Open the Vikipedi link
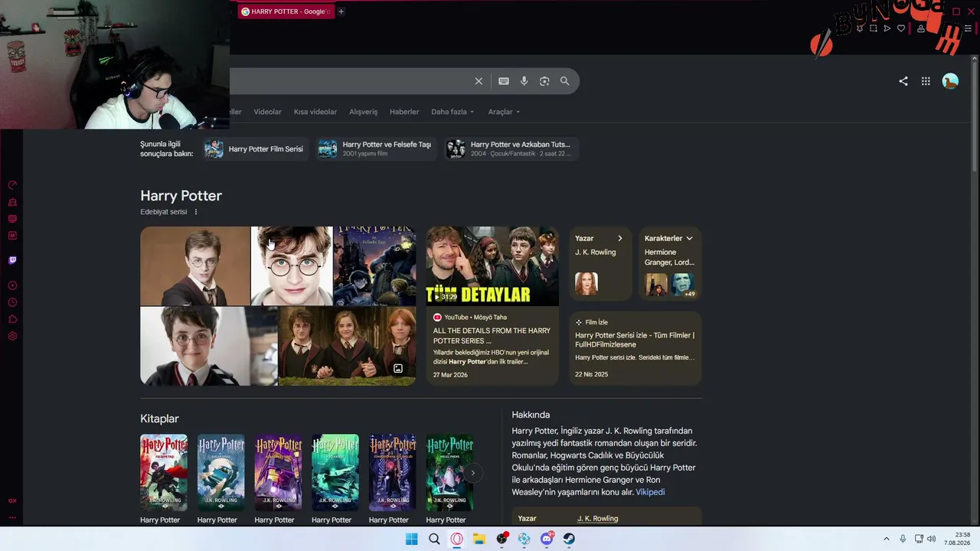 (x=650, y=492)
